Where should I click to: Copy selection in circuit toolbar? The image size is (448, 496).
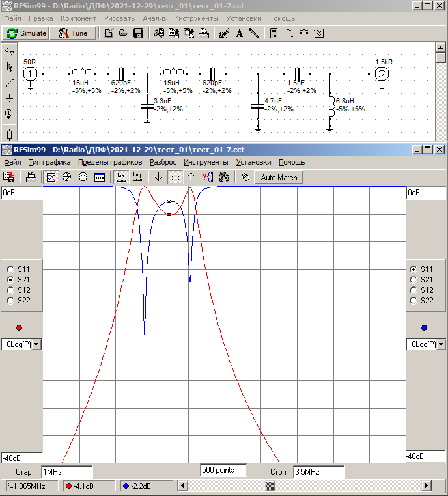(x=174, y=33)
